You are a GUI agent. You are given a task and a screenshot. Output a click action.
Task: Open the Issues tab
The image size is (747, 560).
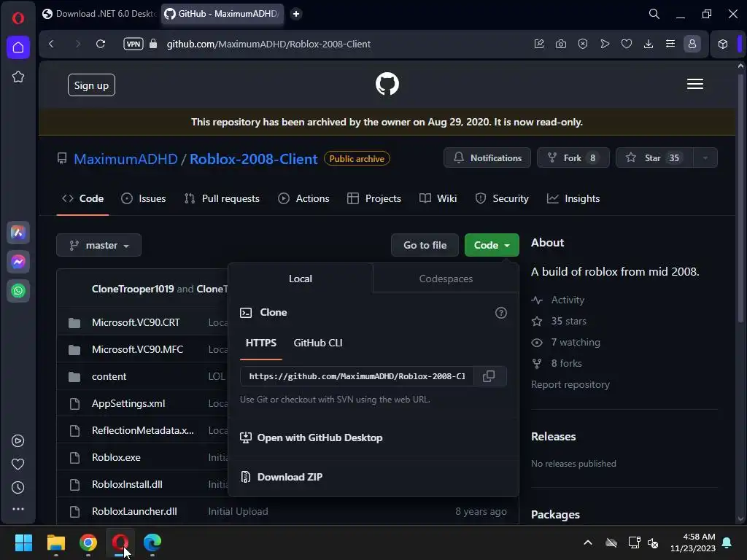pos(144,198)
